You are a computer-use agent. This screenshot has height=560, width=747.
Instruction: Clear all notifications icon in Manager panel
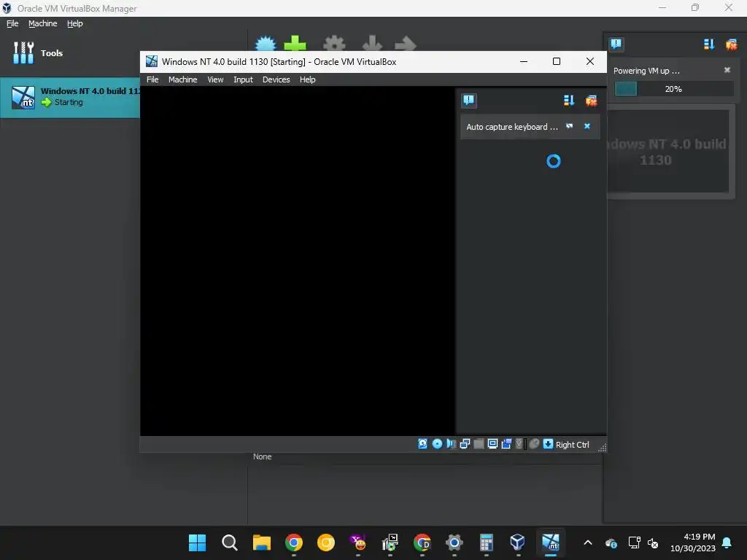[x=731, y=44]
